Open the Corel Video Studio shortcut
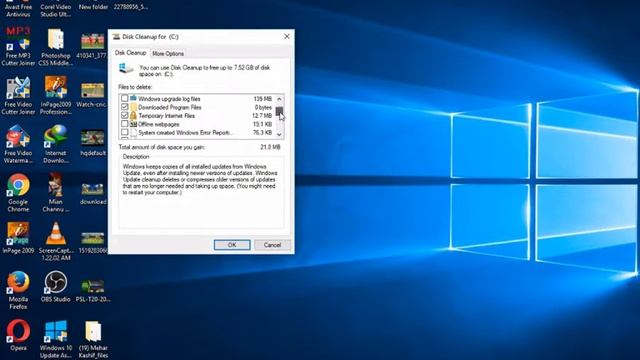The height and width of the screenshot is (360, 640). (x=56, y=9)
